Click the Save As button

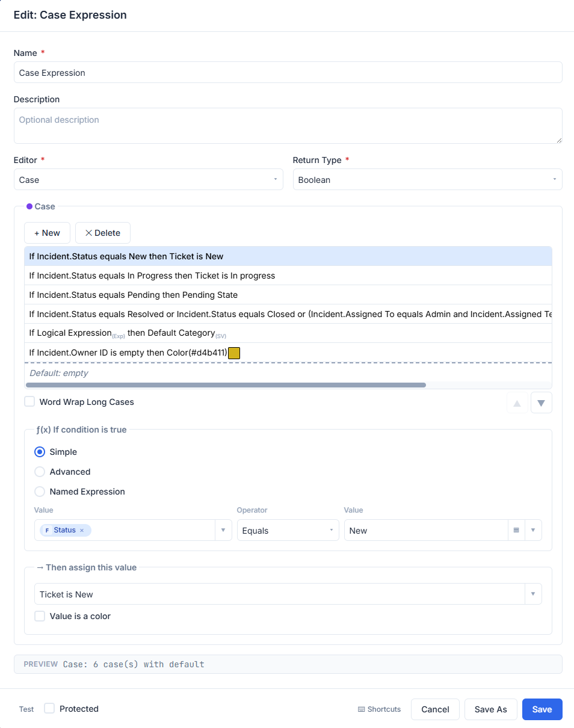491,709
